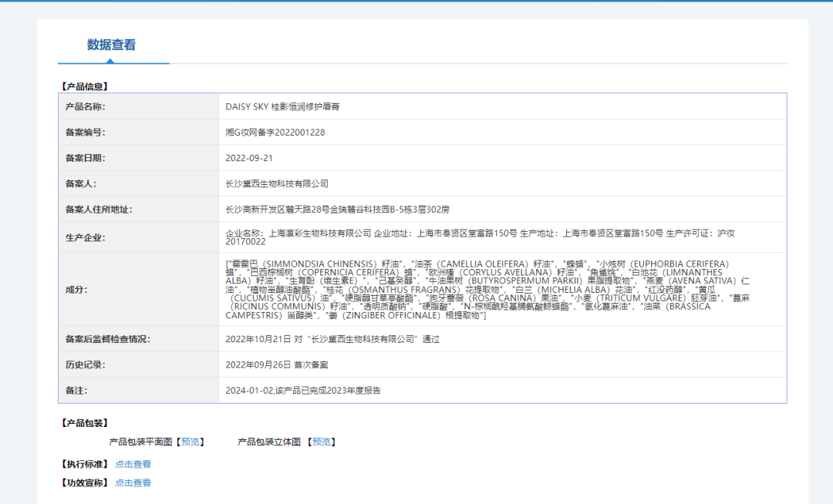Click the 备案后监督检查情况 label
The image size is (833, 504).
(x=108, y=339)
